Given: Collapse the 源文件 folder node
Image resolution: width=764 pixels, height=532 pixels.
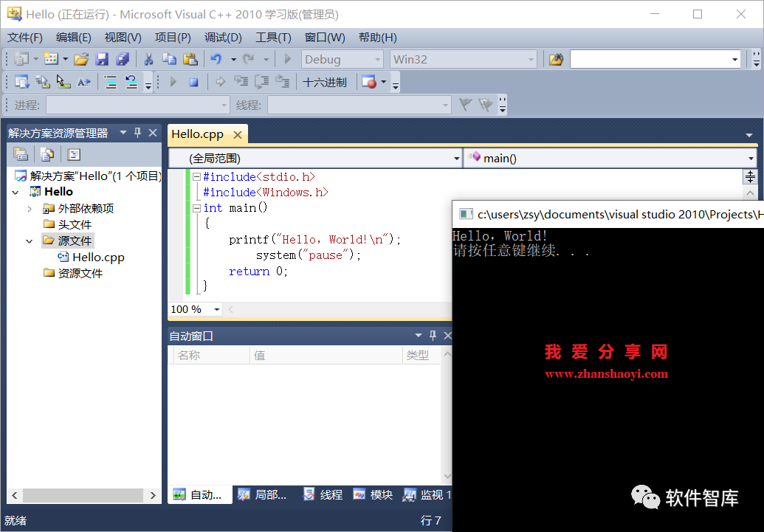Looking at the screenshot, I should tap(30, 241).
